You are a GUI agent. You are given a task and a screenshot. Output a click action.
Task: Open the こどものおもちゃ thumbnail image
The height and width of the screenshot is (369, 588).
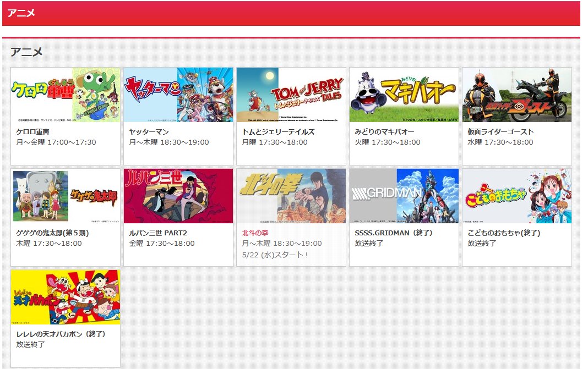517,196
